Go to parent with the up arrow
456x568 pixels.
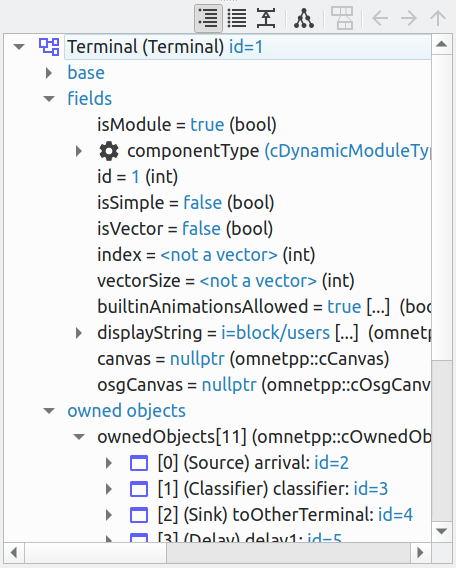point(438,18)
